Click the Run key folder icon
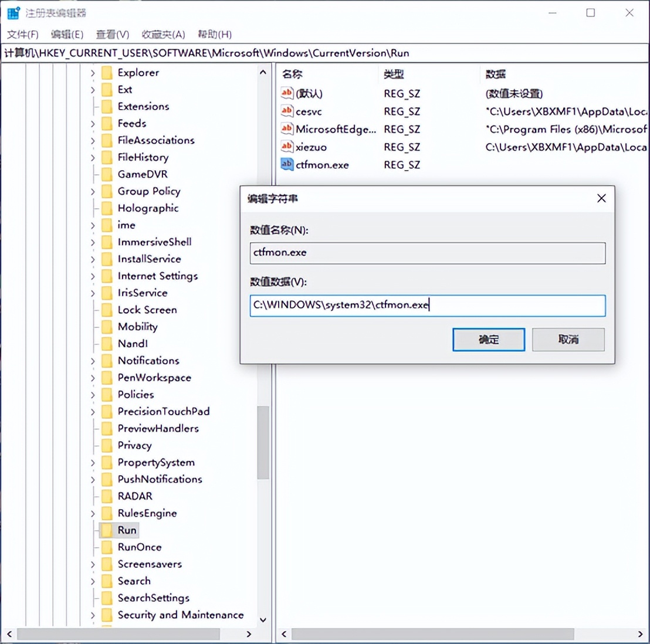Image resolution: width=650 pixels, height=644 pixels. point(106,530)
